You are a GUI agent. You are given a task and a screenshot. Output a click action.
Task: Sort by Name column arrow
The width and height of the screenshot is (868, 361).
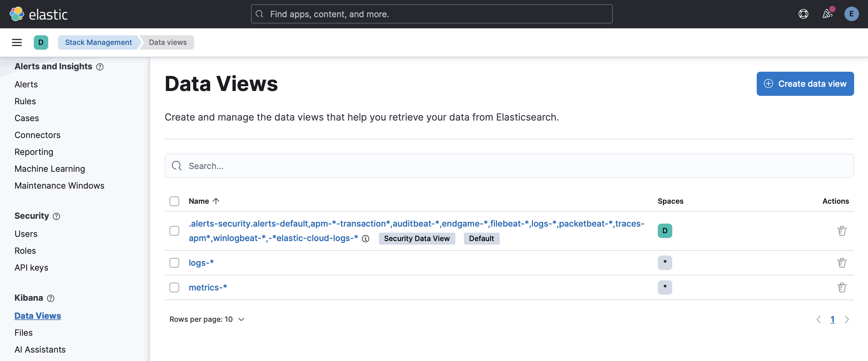click(216, 201)
